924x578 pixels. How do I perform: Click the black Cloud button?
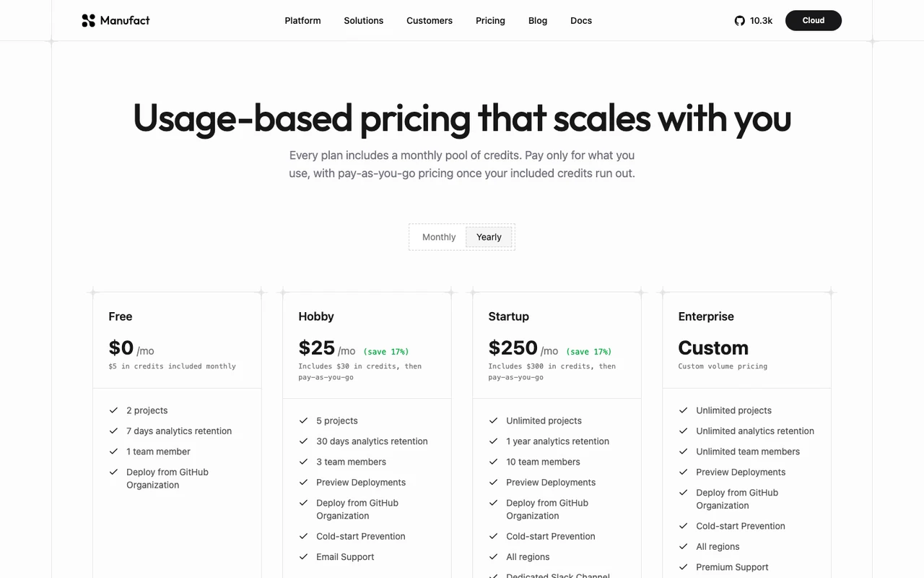click(x=814, y=20)
